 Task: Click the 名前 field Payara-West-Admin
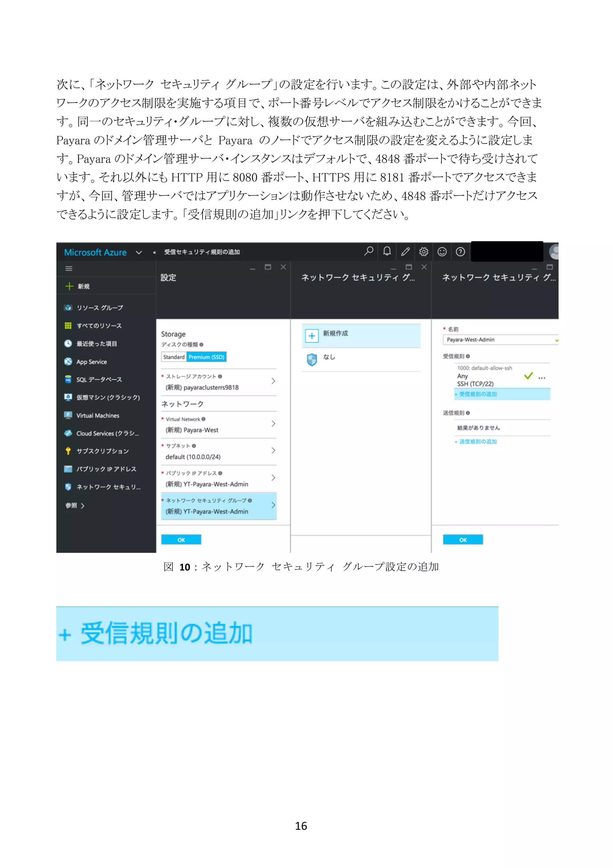click(500, 339)
